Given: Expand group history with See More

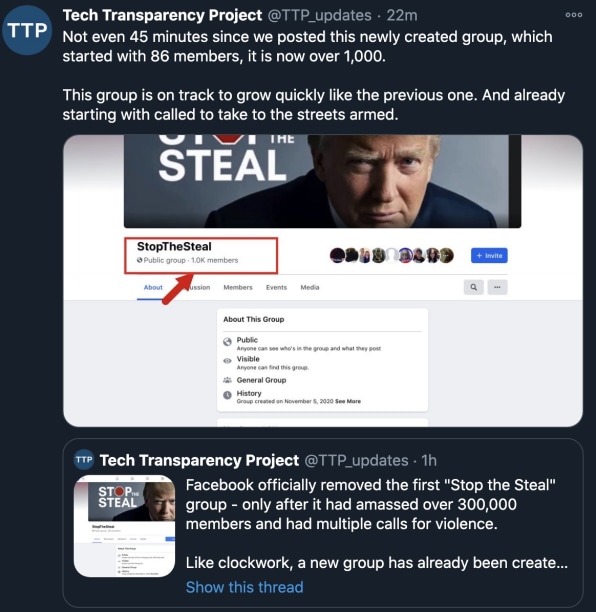Looking at the screenshot, I should coord(348,401).
